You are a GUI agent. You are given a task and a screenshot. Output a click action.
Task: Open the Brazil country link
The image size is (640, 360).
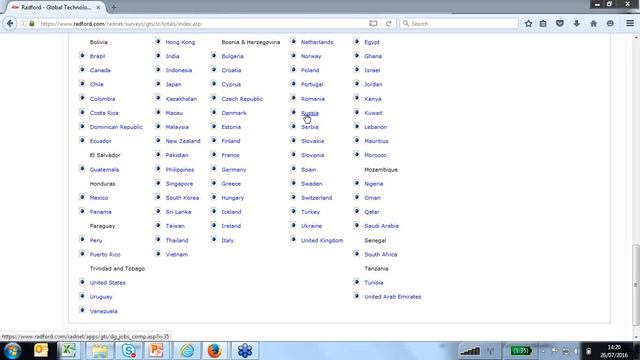97,56
